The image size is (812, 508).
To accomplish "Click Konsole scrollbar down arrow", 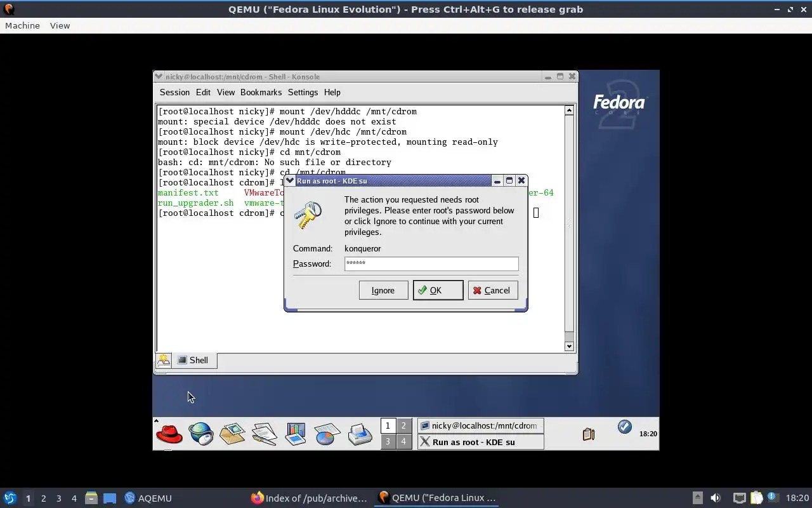I will 569,347.
